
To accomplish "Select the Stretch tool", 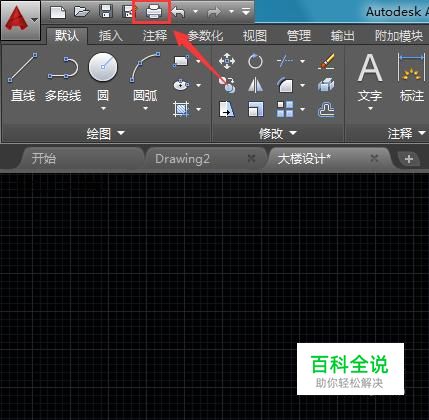I will (227, 109).
